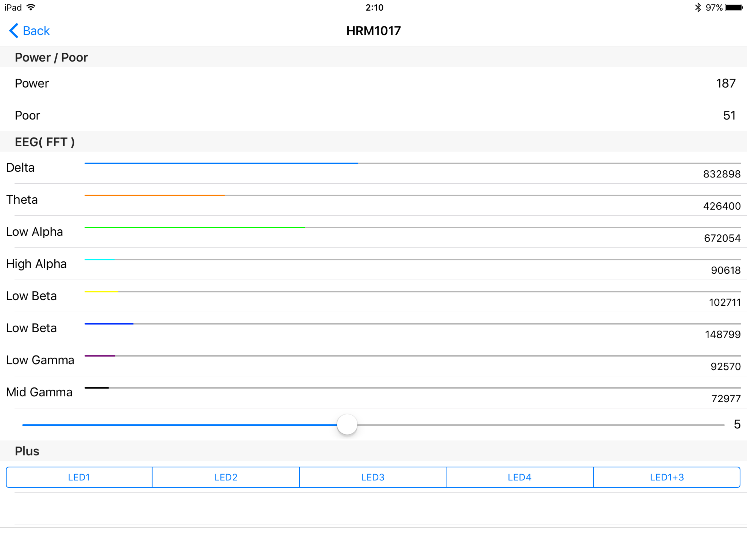
Task: Tap the Wi-Fi signal icon
Action: coord(31,7)
